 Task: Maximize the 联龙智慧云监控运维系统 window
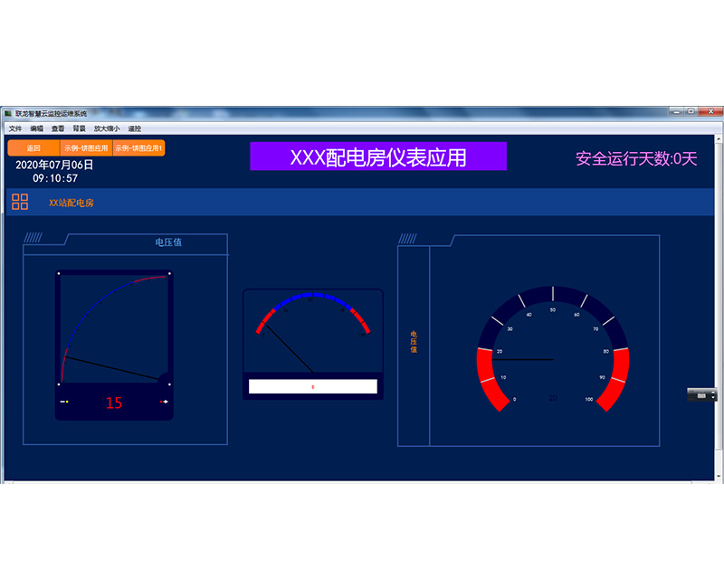pyautogui.click(x=691, y=111)
